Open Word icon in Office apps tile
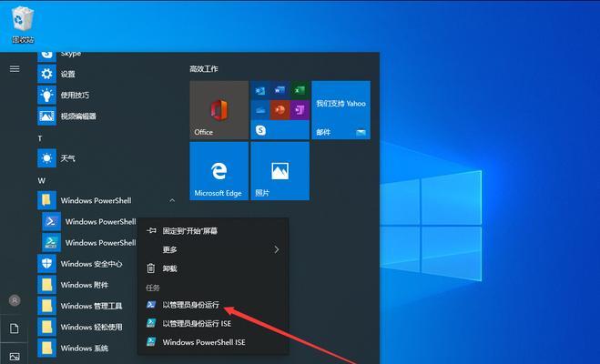 point(280,90)
